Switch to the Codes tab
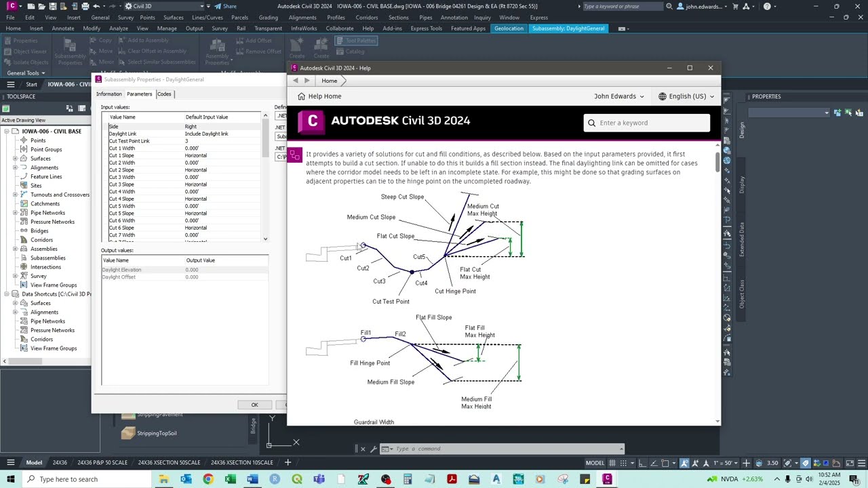Viewport: 868px width, 488px height. click(x=164, y=94)
